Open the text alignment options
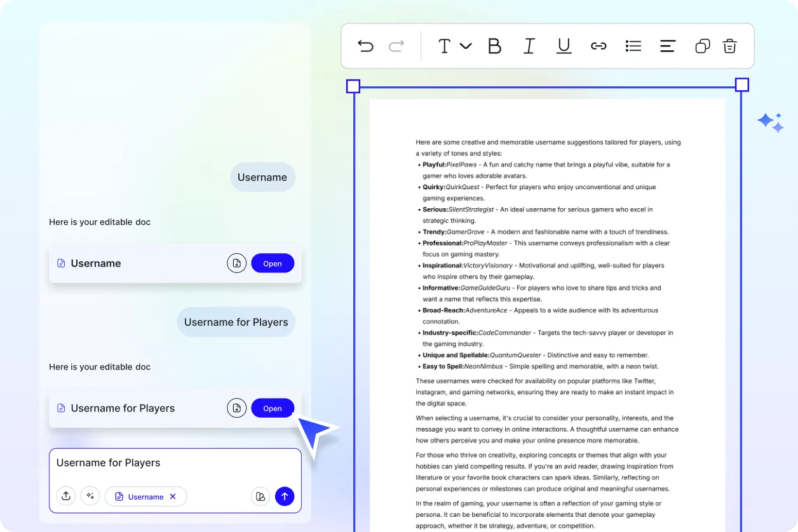 pos(667,46)
